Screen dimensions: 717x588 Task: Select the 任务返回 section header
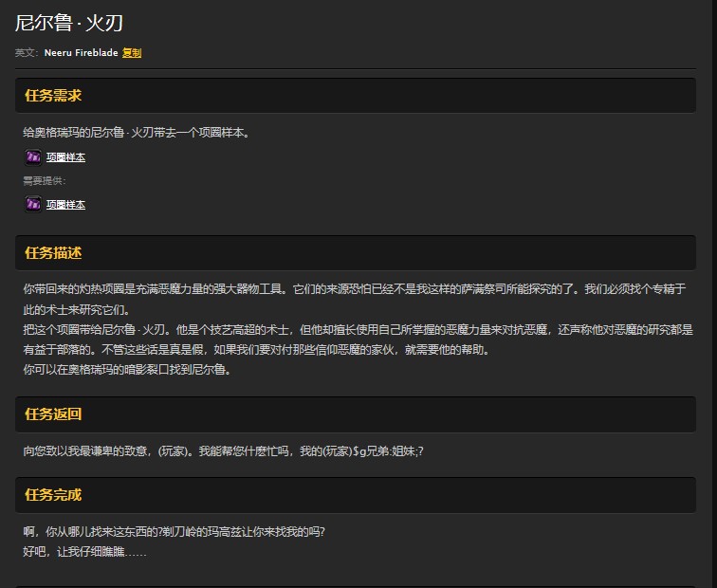click(x=53, y=414)
